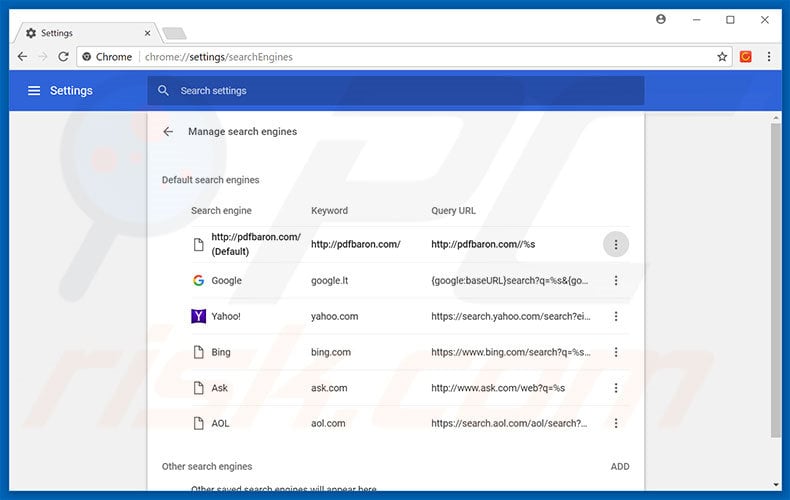Add a new search engine with ADD
This screenshot has height=500, width=790.
click(x=620, y=467)
